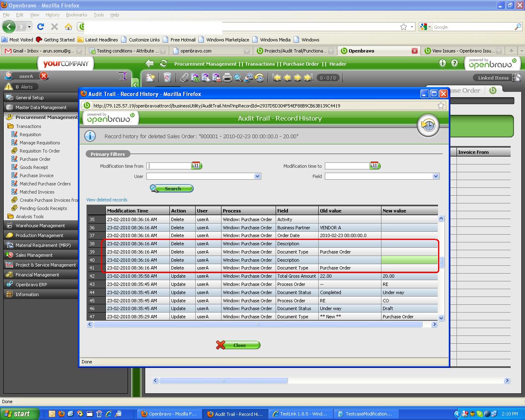The image size is (525, 420).
Task: Click the Modification time from input field
Action: click(169, 166)
